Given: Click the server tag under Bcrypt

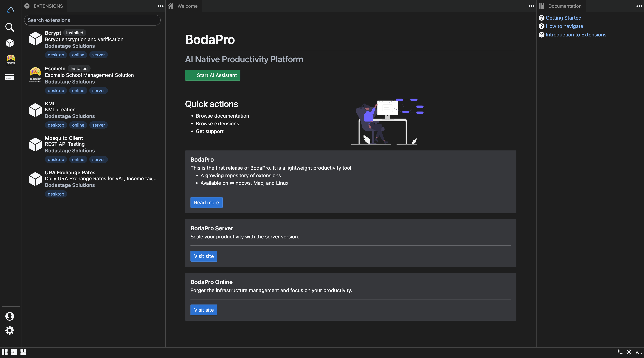Looking at the screenshot, I should click(98, 55).
